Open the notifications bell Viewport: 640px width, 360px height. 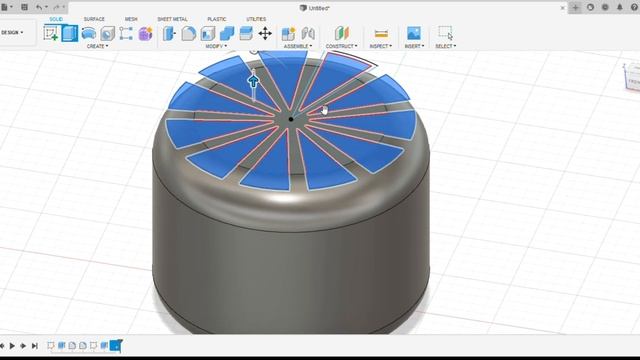(x=620, y=7)
